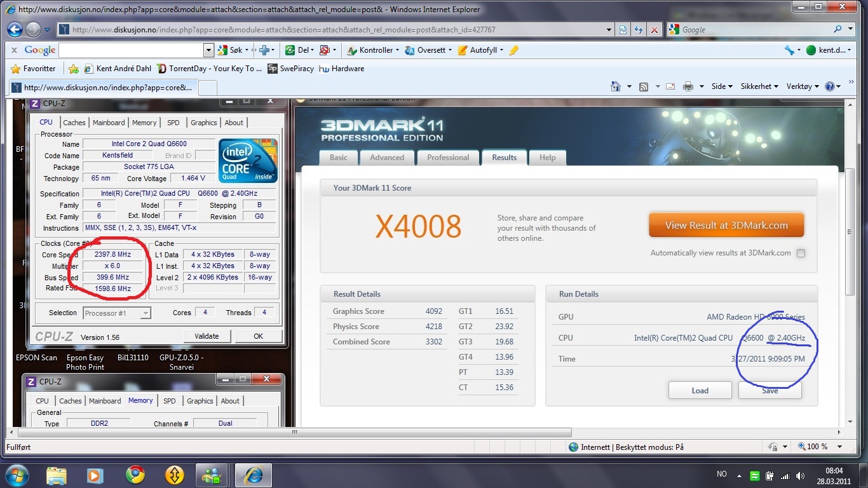Image resolution: width=868 pixels, height=488 pixels.
Task: Open the Oversett translate dropdown
Action: [x=450, y=50]
